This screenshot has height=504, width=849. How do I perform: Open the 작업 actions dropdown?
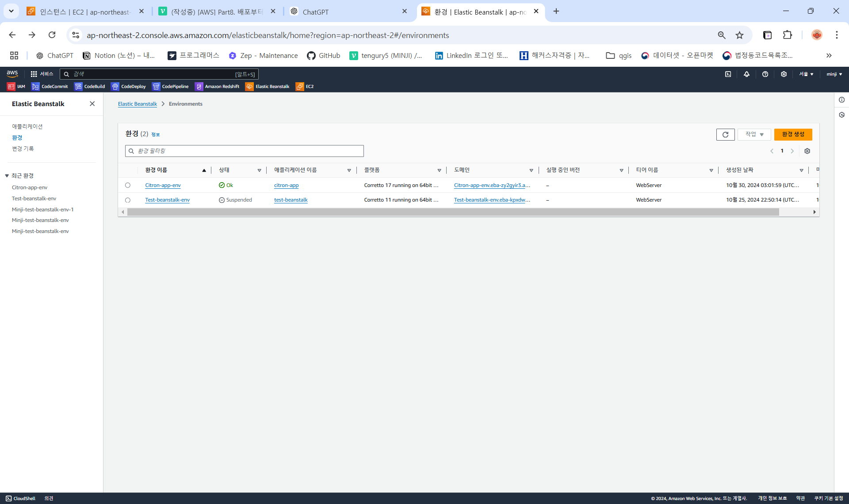754,134
